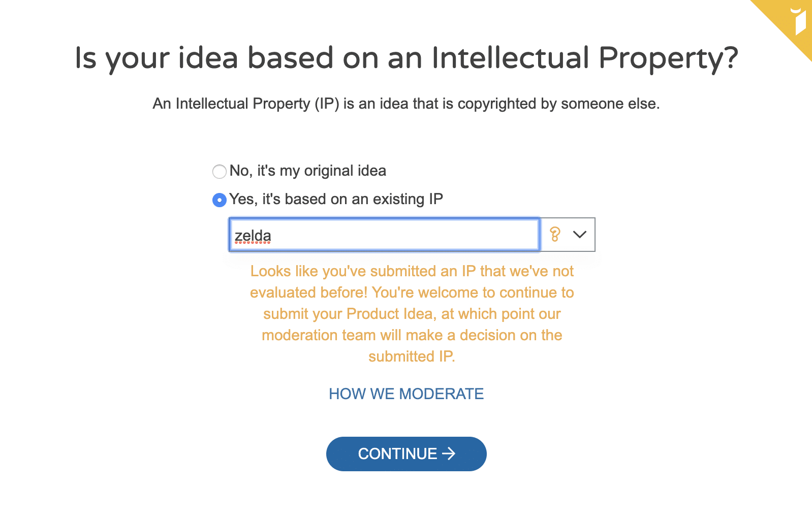Viewport: 812px width, 520px height.
Task: Click the 'submitted IP.' warning text line
Action: (412, 356)
